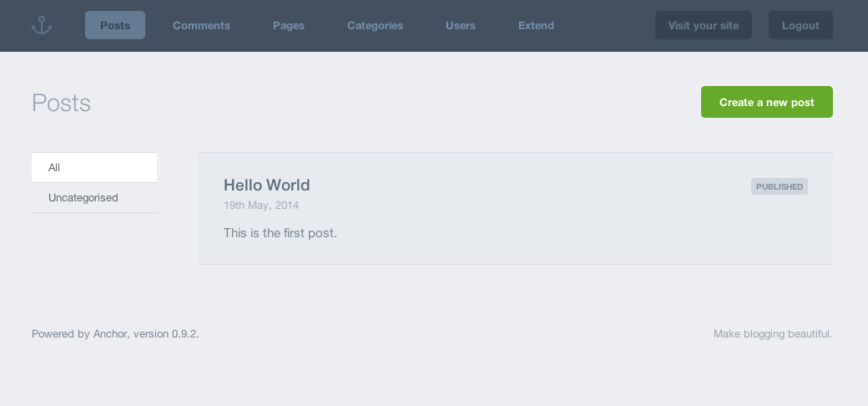Select the All category filter
This screenshot has height=406, width=868.
93,167
